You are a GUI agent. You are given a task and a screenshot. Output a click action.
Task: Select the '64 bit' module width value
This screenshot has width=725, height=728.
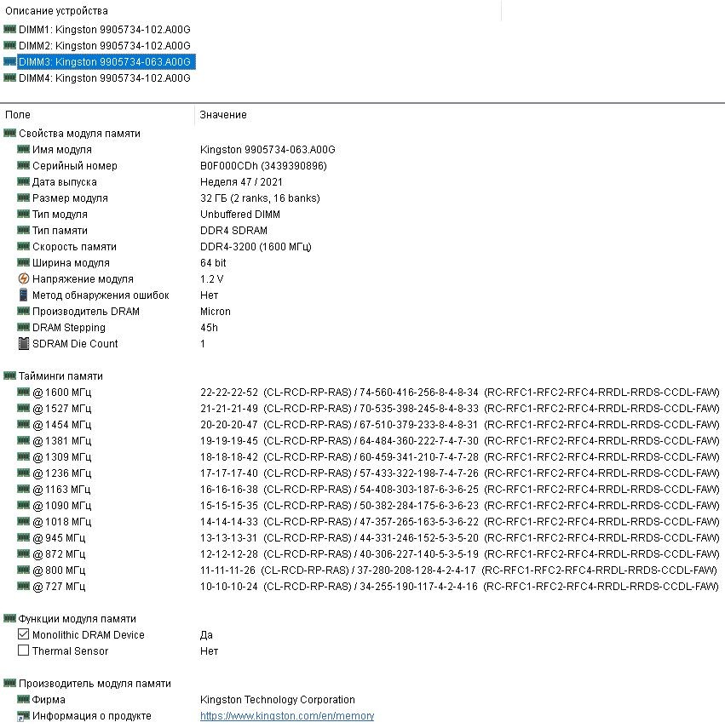pyautogui.click(x=213, y=263)
